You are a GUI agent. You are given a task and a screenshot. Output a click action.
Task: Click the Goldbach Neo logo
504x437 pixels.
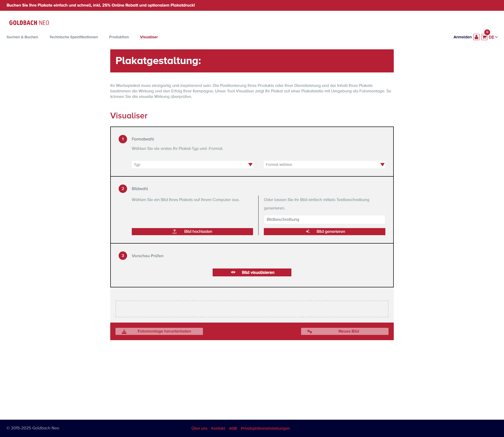coord(29,23)
